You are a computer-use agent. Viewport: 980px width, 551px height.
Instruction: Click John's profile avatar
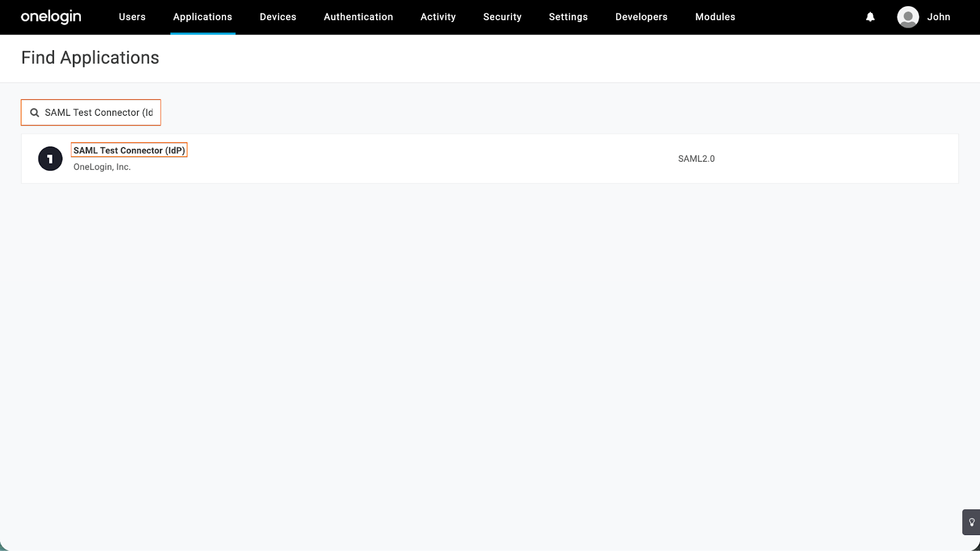(908, 17)
